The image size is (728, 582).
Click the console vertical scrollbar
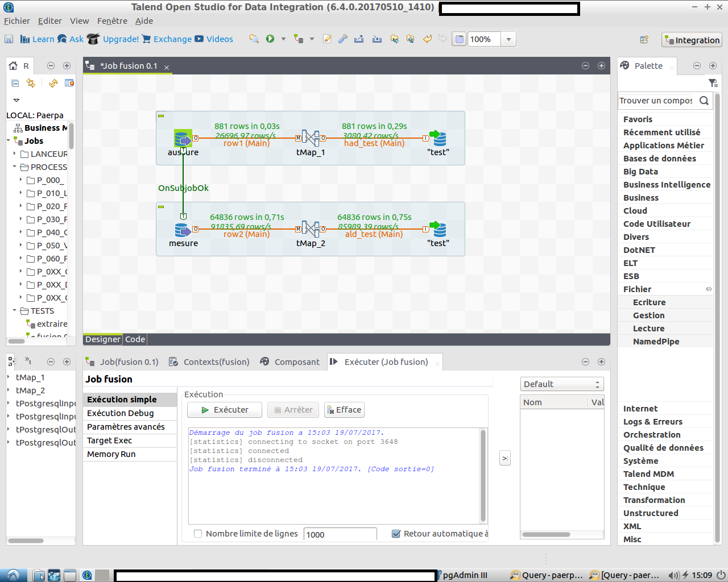click(x=483, y=475)
